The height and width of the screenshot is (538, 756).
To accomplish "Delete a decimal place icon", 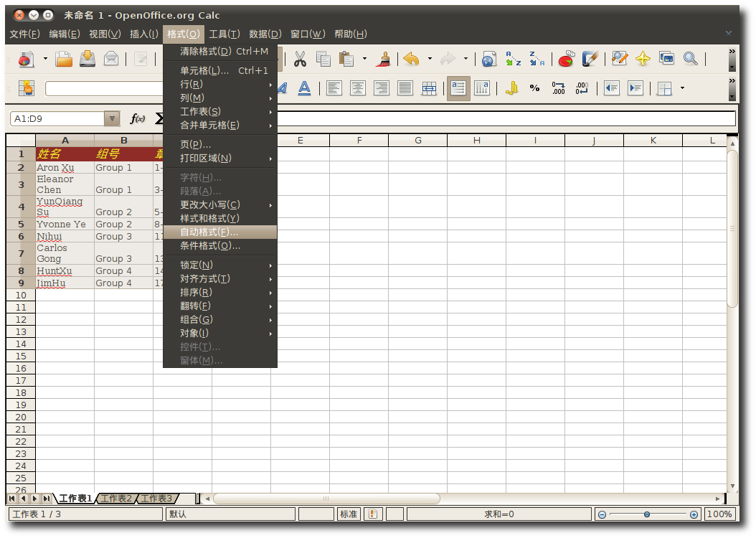I will coord(582,88).
